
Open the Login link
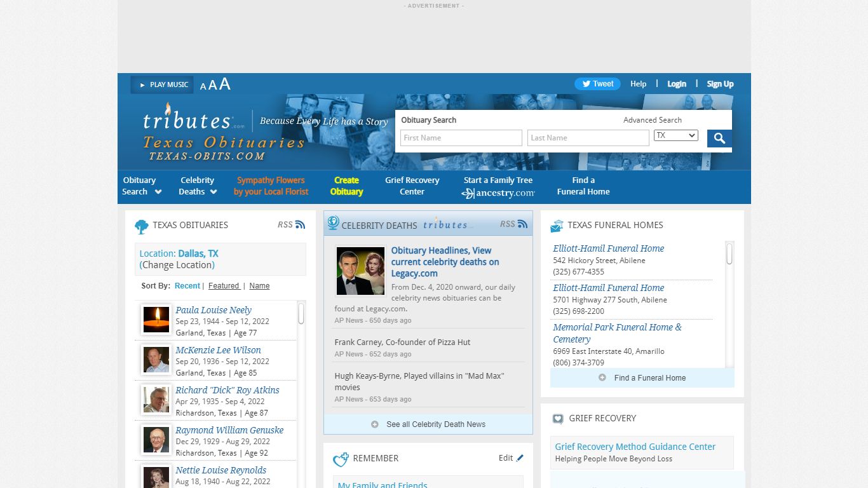point(677,84)
